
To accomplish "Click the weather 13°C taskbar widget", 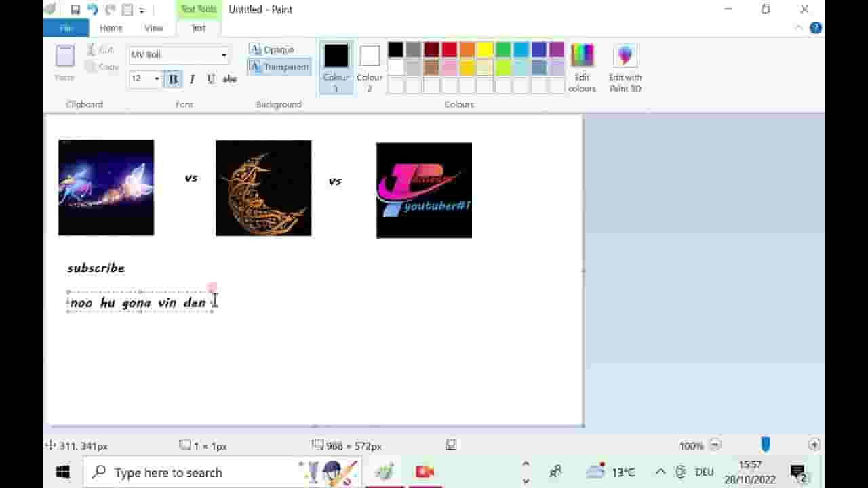I will [x=610, y=472].
